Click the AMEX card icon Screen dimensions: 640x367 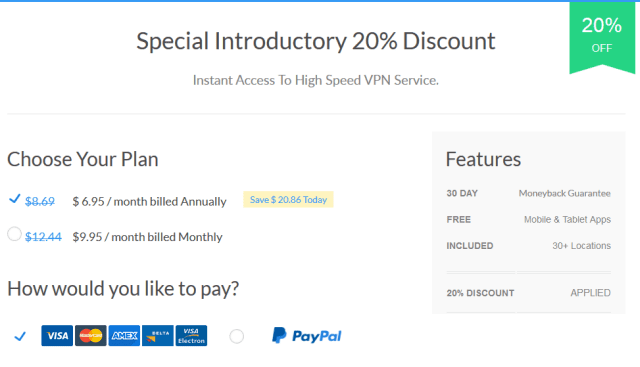[x=124, y=336]
